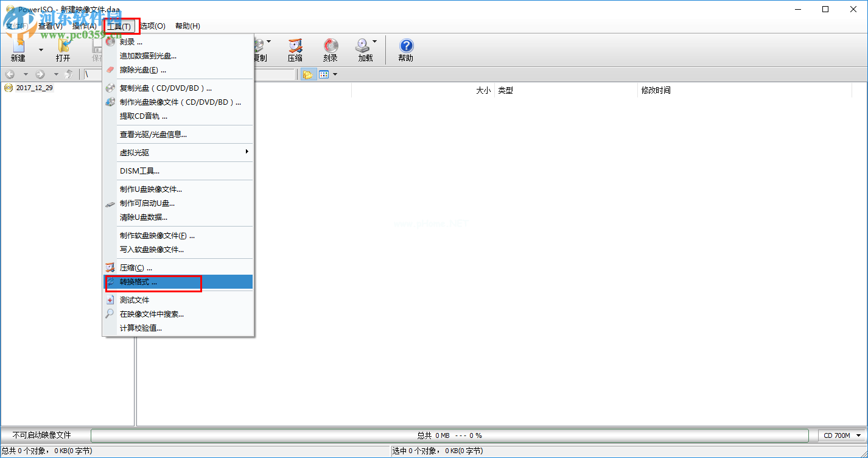
Task: Open the 帮助(H) menu
Action: tap(187, 26)
